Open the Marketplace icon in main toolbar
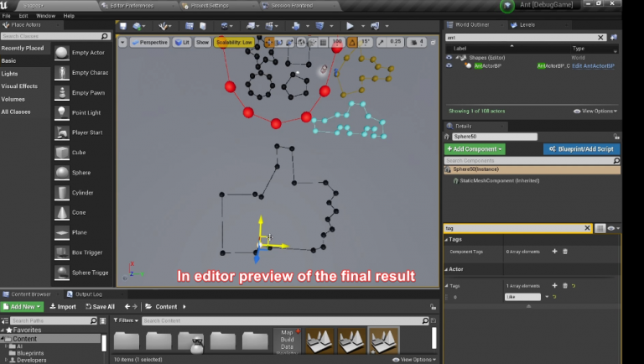 pyautogui.click(x=203, y=26)
